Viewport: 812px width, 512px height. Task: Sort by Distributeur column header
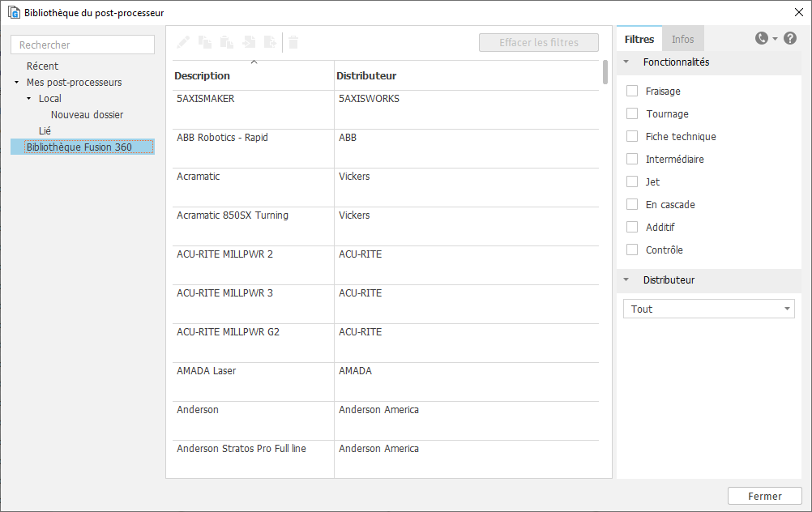click(466, 75)
